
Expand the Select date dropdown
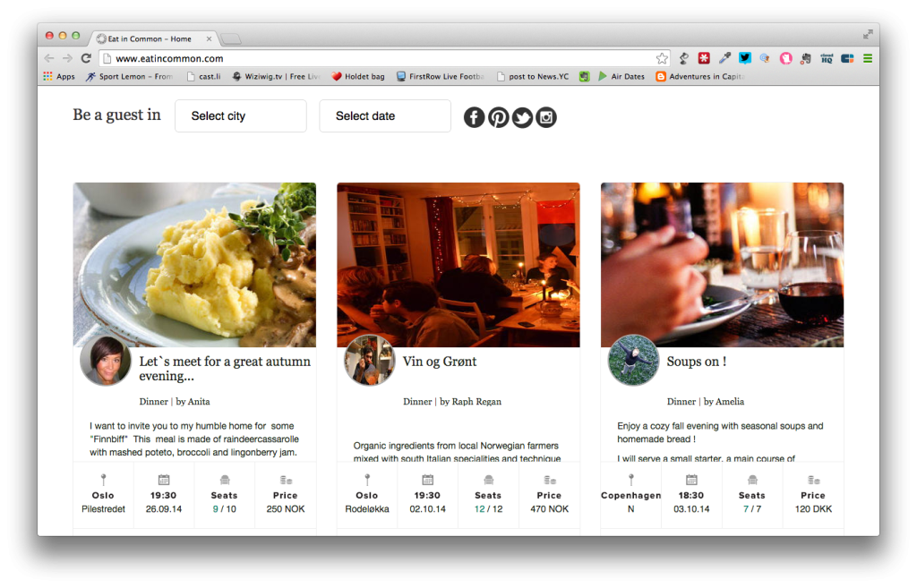click(x=385, y=115)
